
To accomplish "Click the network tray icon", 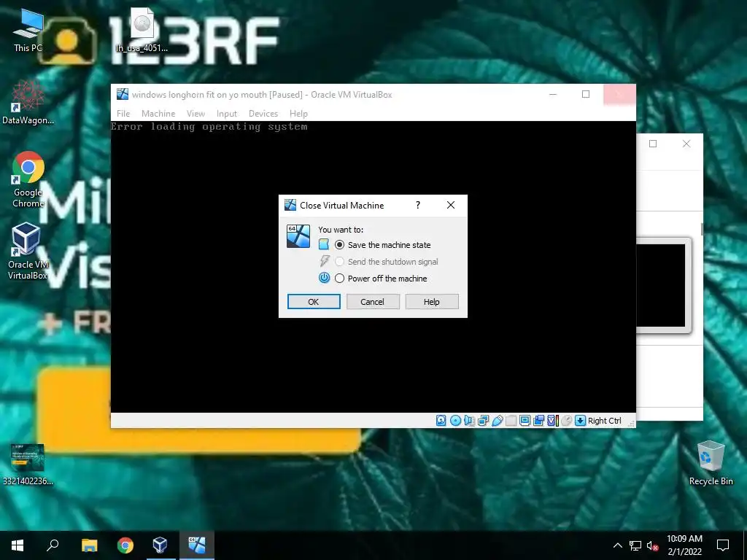I will [x=635, y=545].
